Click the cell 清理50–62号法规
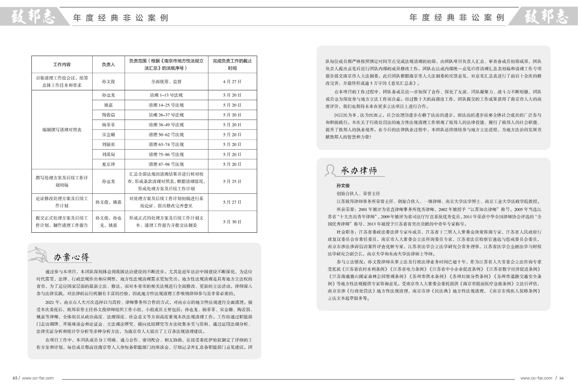The height and width of the screenshot is (392, 578). [x=166, y=135]
